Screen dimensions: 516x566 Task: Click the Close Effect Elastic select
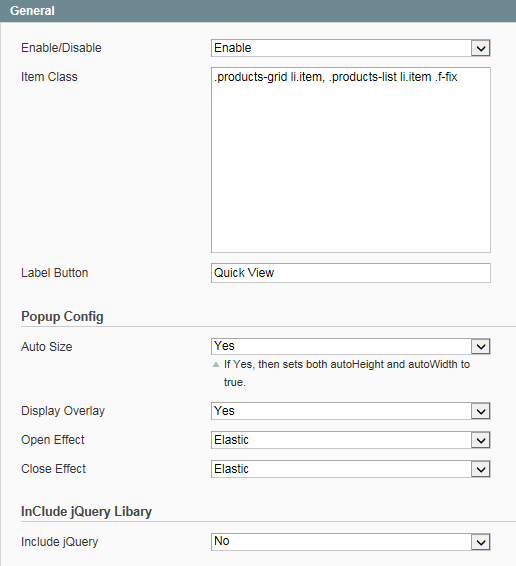click(x=351, y=469)
